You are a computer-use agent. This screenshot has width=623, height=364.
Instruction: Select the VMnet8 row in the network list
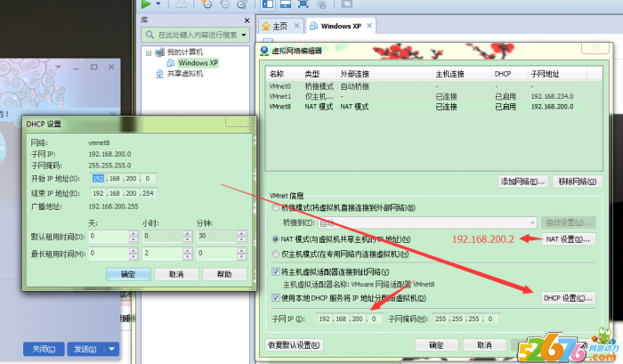tap(433, 107)
